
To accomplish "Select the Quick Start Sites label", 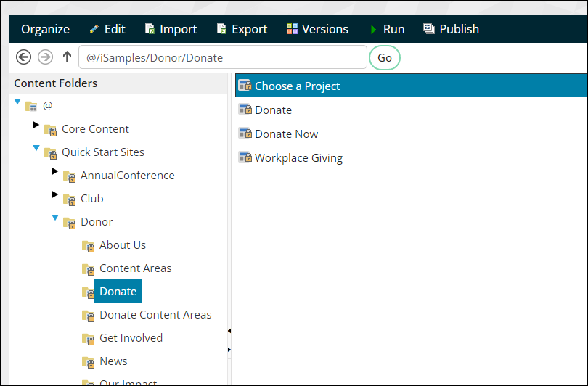I will (103, 152).
